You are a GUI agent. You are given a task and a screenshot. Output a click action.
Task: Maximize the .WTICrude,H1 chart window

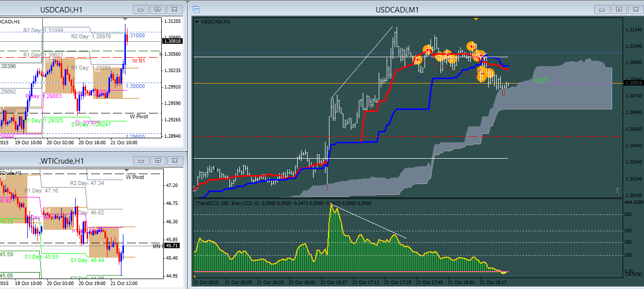pyautogui.click(x=158, y=161)
